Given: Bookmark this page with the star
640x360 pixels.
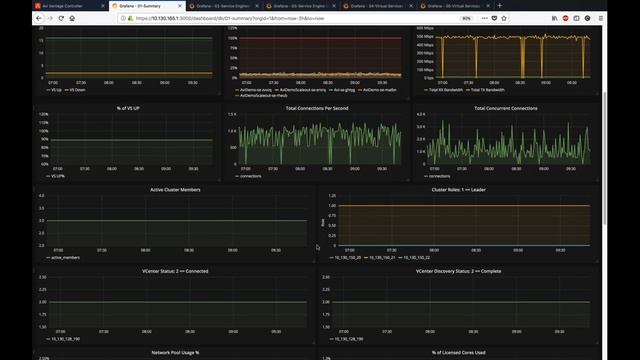Looking at the screenshot, I should pos(504,18).
